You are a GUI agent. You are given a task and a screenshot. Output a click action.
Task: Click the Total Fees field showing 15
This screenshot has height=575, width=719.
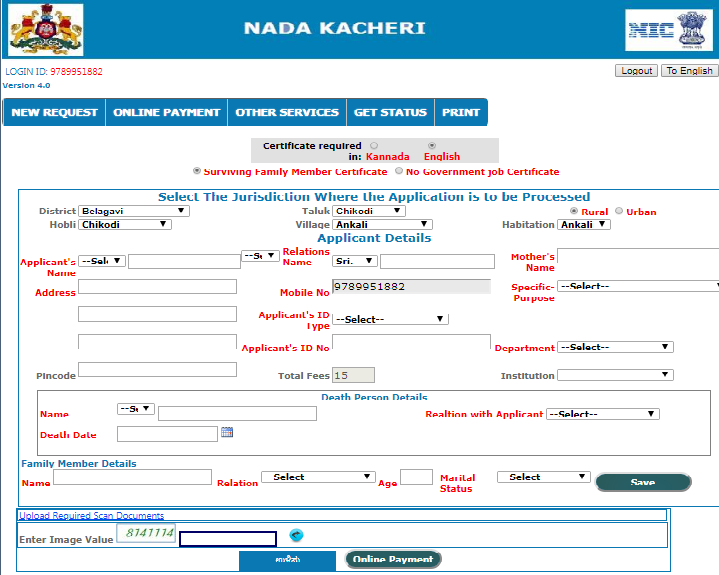tap(353, 375)
